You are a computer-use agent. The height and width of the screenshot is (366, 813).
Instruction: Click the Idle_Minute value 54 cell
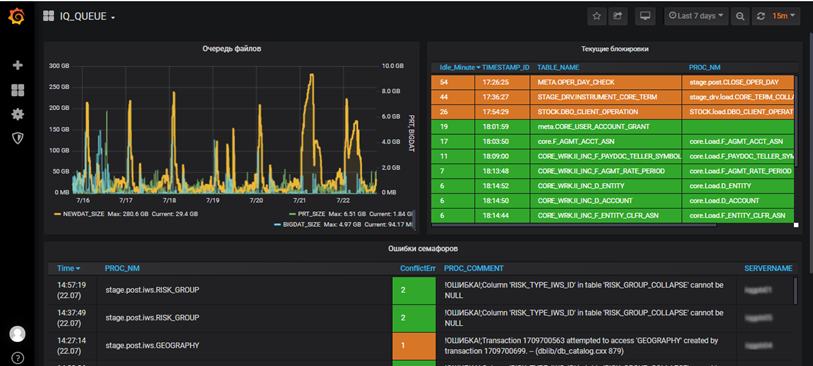453,82
